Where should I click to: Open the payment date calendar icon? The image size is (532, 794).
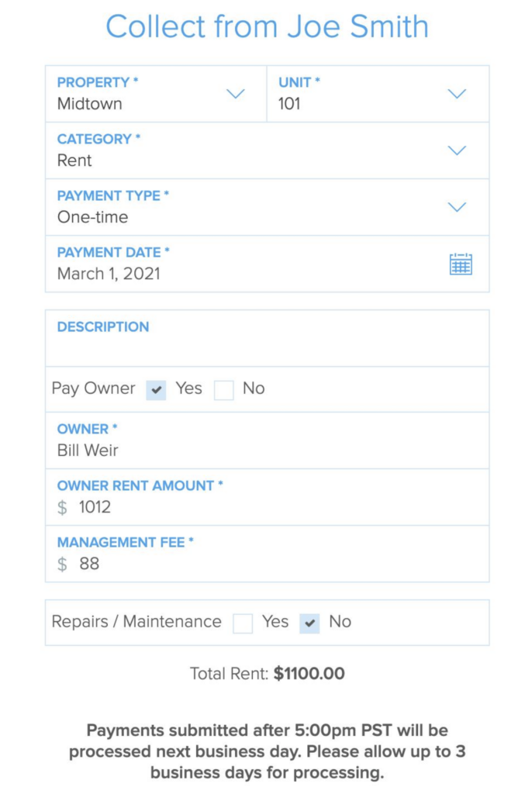tap(461, 264)
